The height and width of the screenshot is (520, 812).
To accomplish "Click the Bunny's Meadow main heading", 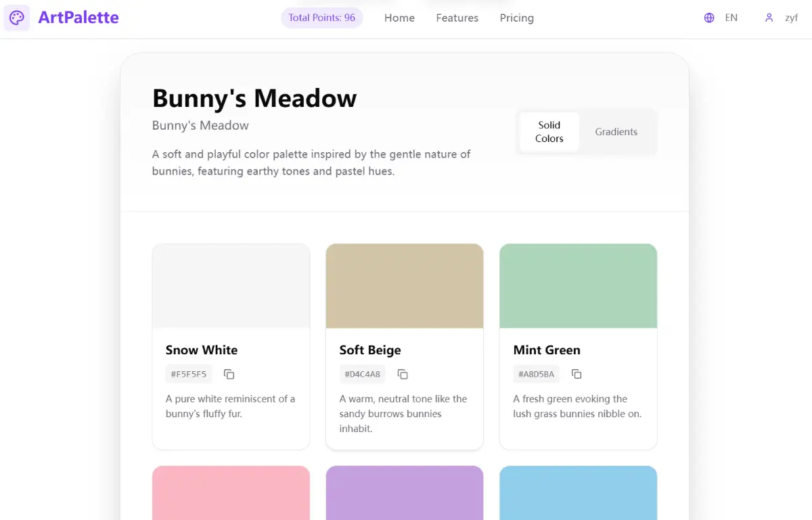I will [254, 99].
